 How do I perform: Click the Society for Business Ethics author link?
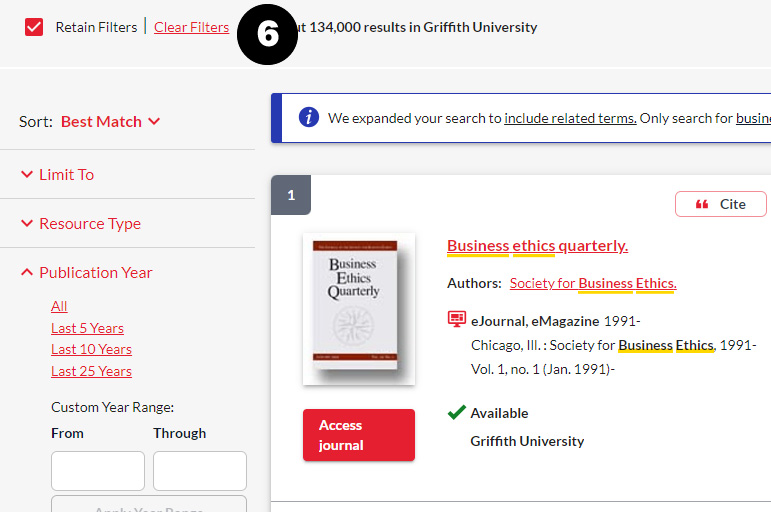point(593,283)
